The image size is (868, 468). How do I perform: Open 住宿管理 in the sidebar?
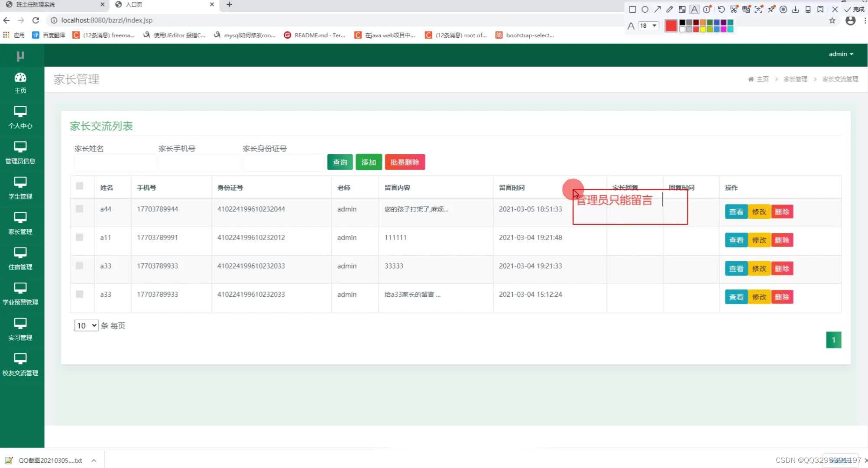click(20, 259)
